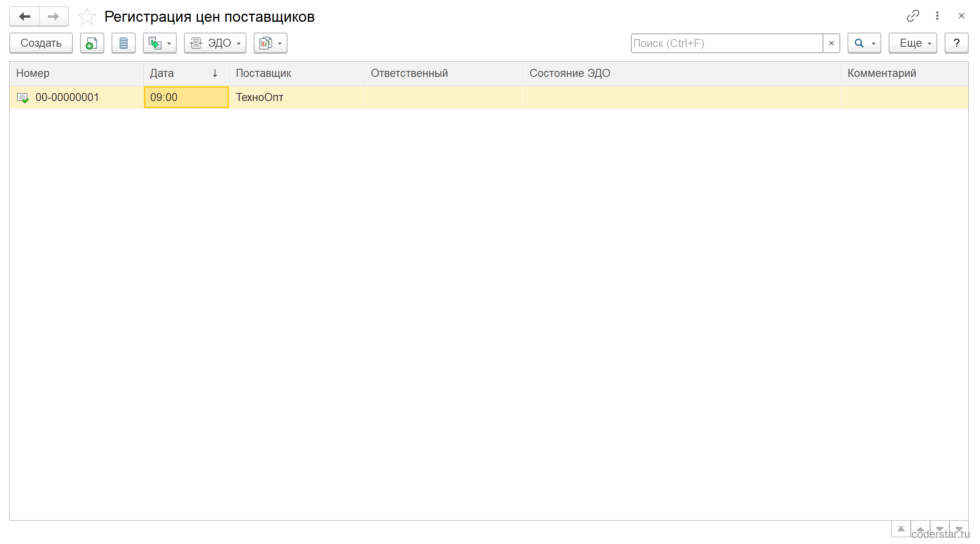980x544 pixels.
Task: Copy the page link using the chain icon
Action: pos(913,16)
